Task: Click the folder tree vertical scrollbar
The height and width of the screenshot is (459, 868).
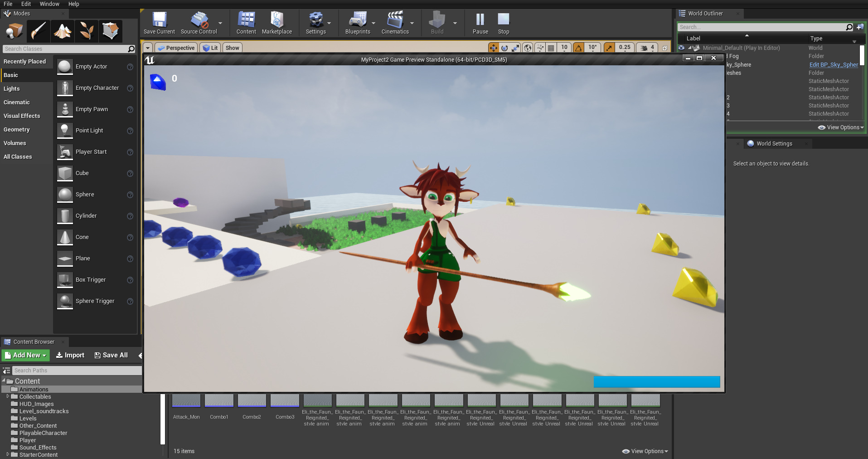Action: [x=163, y=420]
